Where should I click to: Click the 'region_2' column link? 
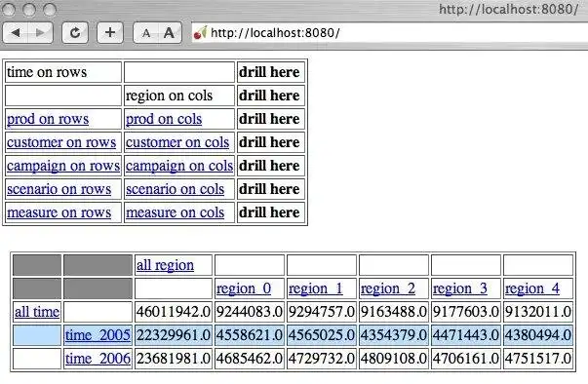coord(388,288)
